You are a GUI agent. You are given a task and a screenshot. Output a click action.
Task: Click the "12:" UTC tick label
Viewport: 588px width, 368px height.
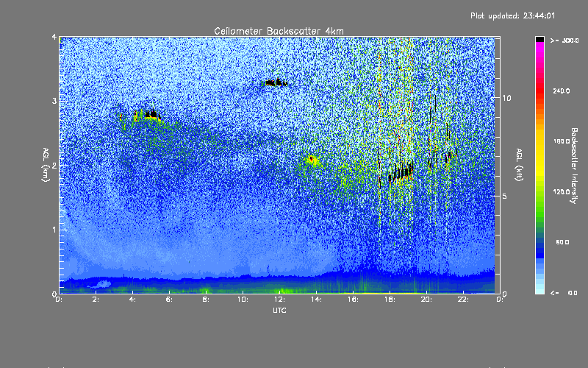279,300
